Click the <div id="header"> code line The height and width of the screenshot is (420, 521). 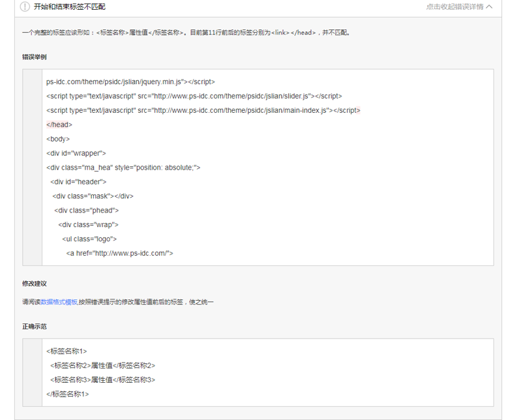click(78, 182)
